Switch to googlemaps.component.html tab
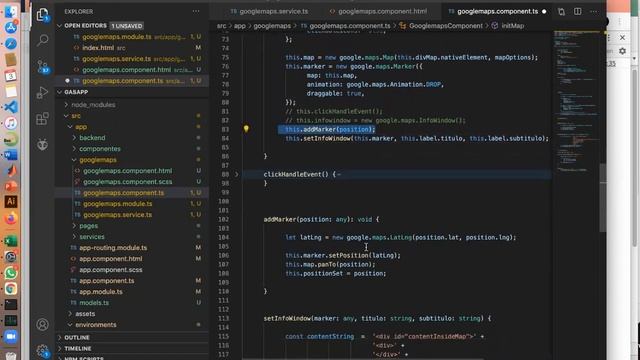Viewport: 640px width, 360px height. [378, 11]
